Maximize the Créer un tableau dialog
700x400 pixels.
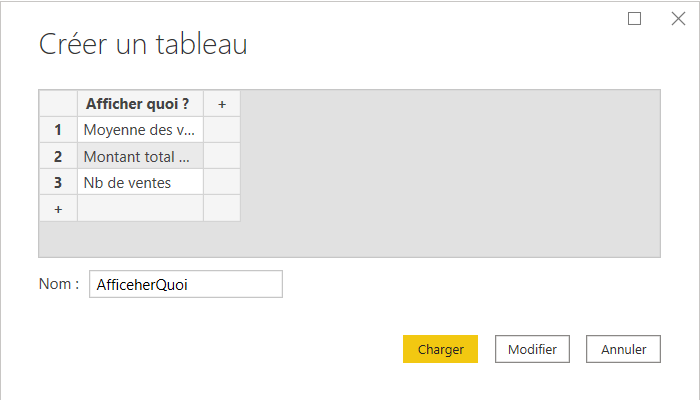[634, 19]
